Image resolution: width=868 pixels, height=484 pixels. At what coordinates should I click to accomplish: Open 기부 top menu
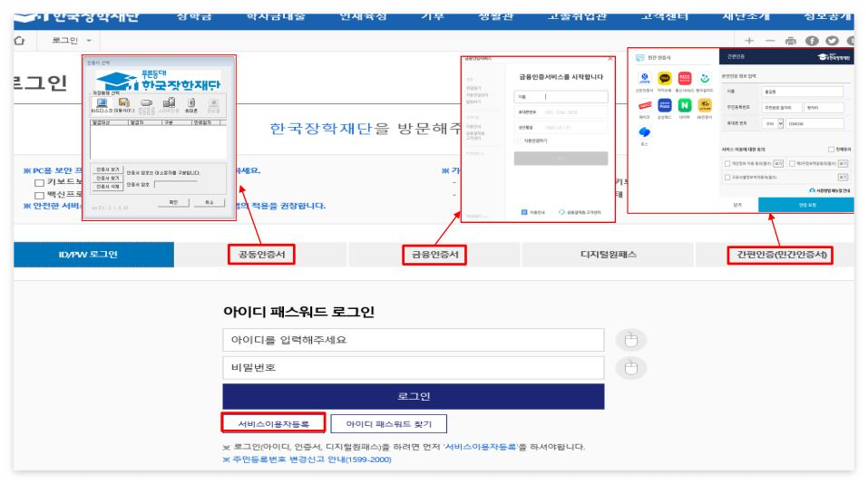point(432,17)
